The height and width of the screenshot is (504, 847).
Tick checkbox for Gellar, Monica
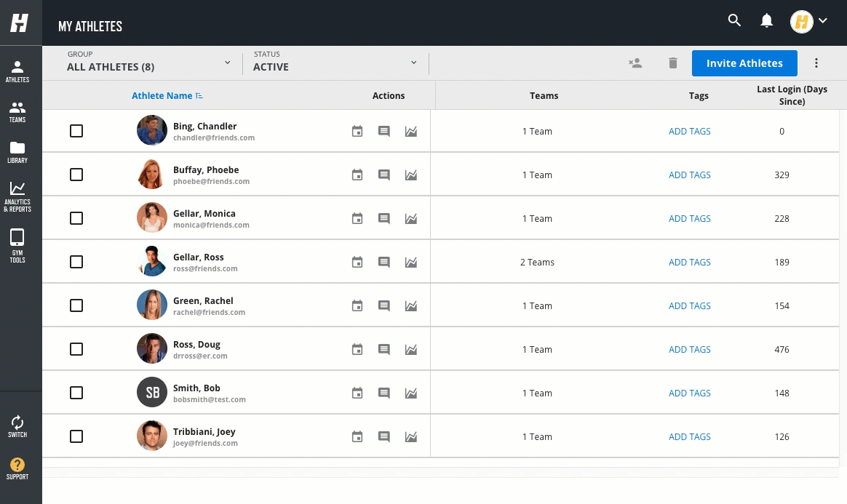pos(76,218)
